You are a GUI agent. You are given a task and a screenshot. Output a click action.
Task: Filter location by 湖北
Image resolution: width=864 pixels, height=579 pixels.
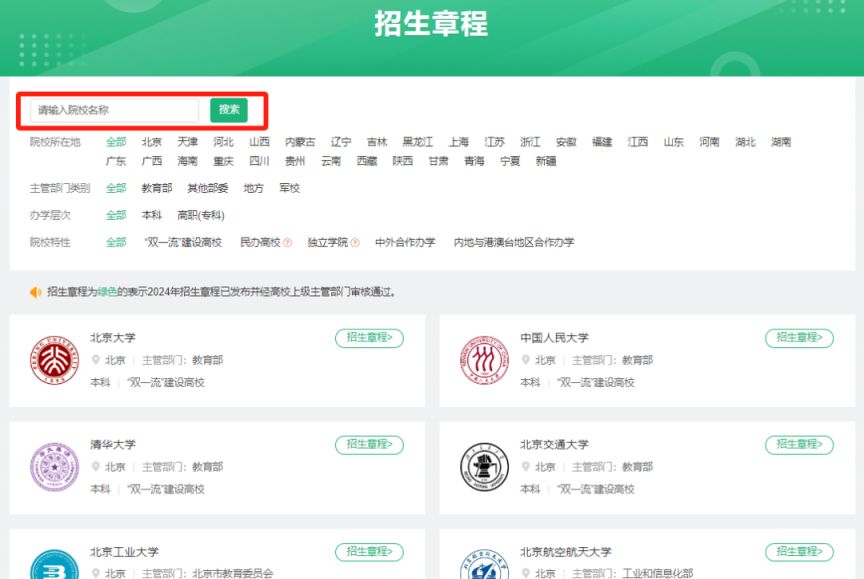pos(745,142)
